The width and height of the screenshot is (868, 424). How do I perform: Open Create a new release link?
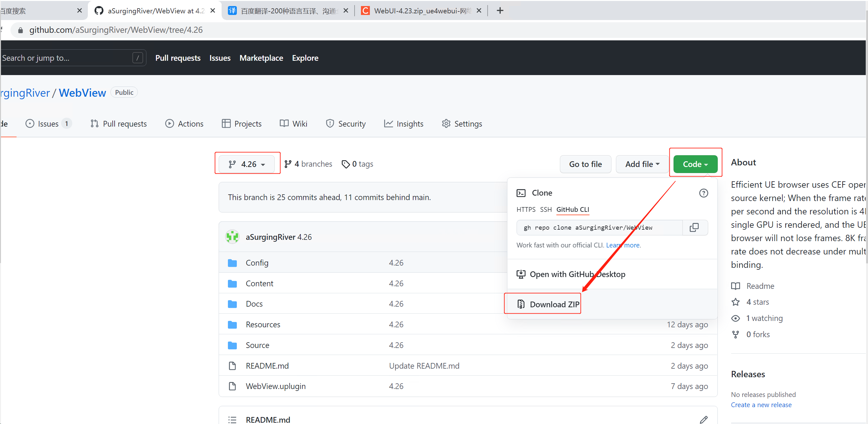point(761,405)
